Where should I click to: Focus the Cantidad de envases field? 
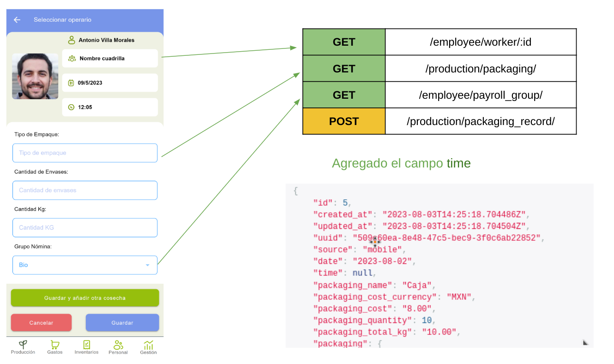click(x=85, y=190)
